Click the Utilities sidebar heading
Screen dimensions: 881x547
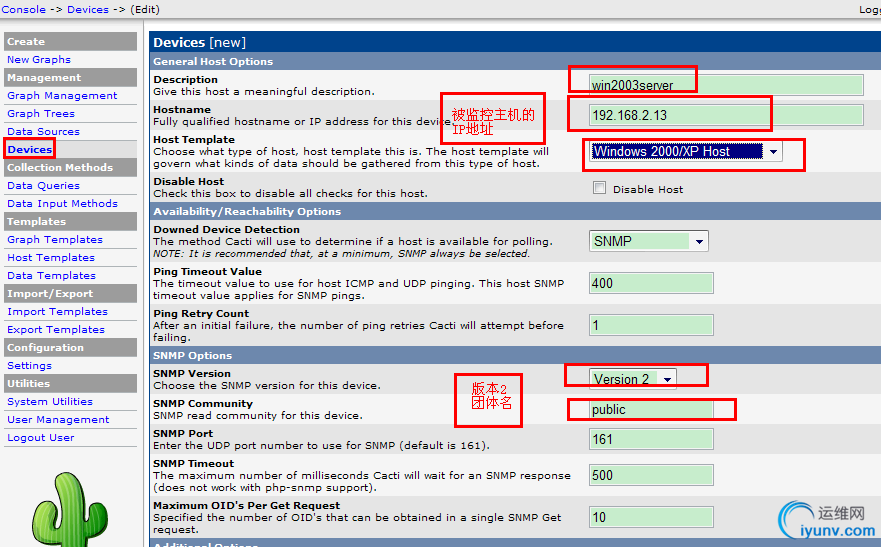pyautogui.click(x=70, y=383)
